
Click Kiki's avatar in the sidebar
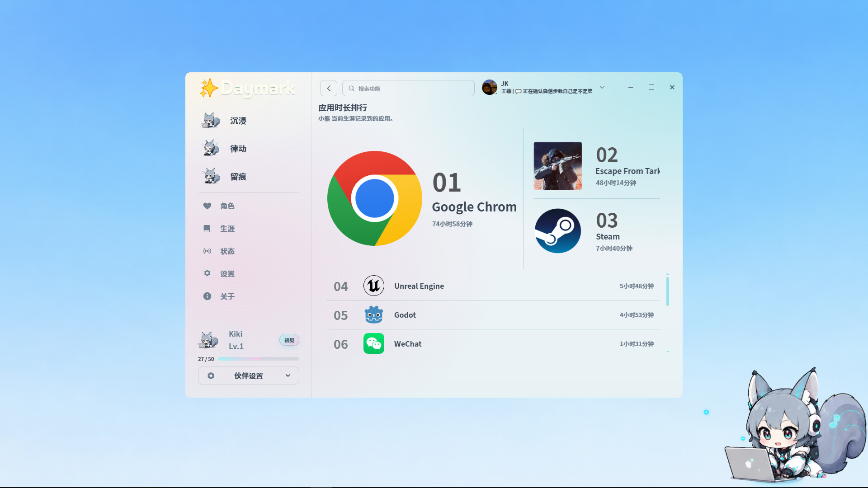[x=208, y=340]
